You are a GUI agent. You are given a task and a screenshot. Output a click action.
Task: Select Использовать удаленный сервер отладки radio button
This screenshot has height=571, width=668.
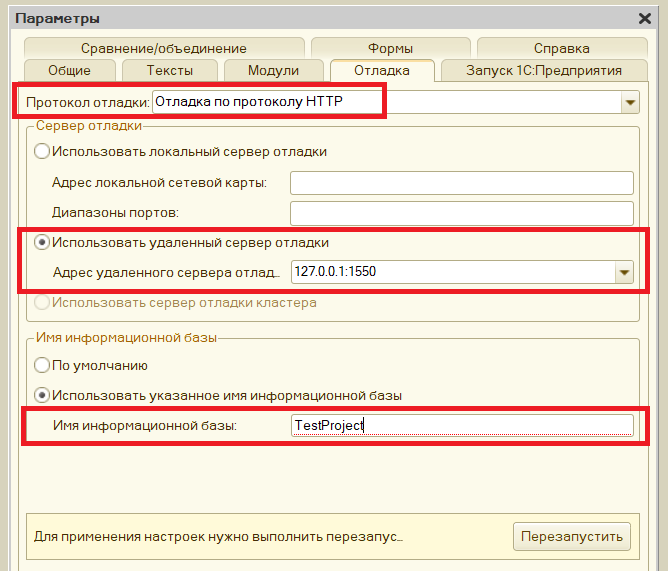[x=42, y=242]
